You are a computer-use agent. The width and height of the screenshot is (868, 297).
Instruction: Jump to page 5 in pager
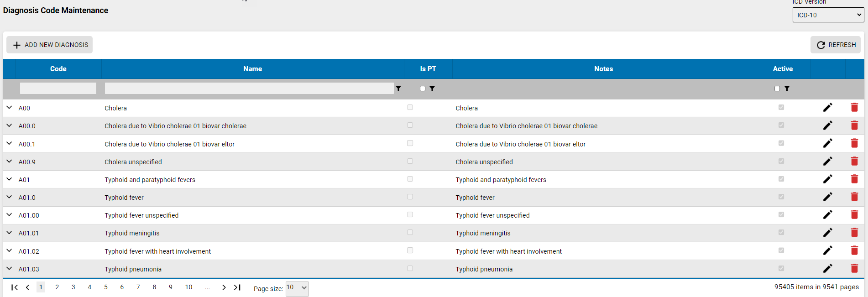(106, 287)
